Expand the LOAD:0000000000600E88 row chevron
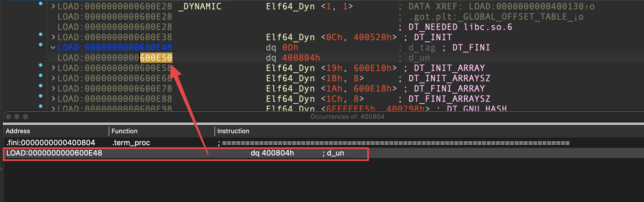 coord(53,99)
